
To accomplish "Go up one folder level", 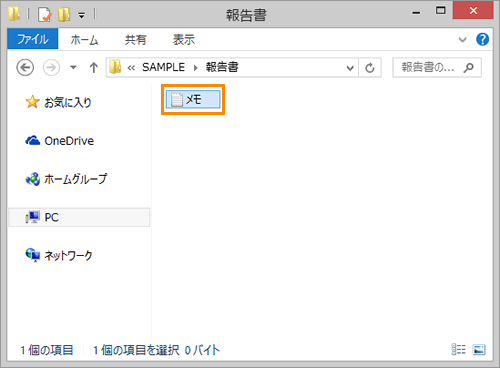I will 94,68.
